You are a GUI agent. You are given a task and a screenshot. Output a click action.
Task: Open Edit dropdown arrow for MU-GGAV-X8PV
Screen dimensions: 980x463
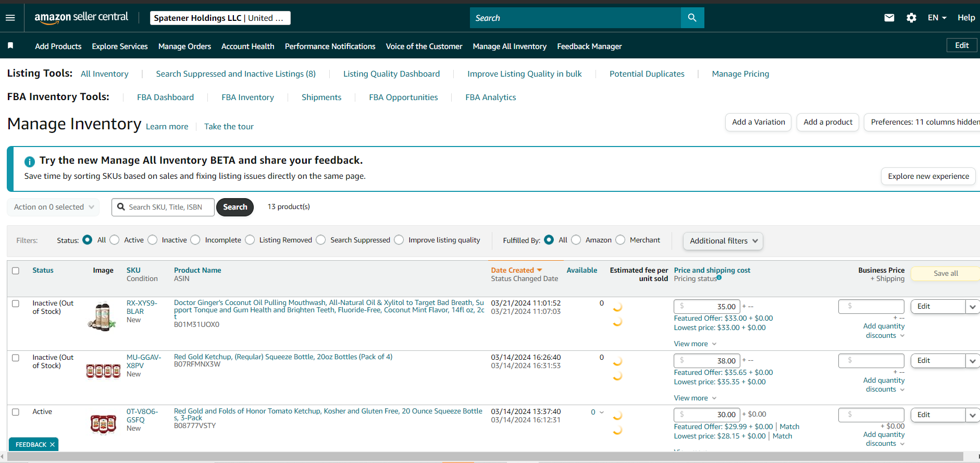tap(972, 361)
